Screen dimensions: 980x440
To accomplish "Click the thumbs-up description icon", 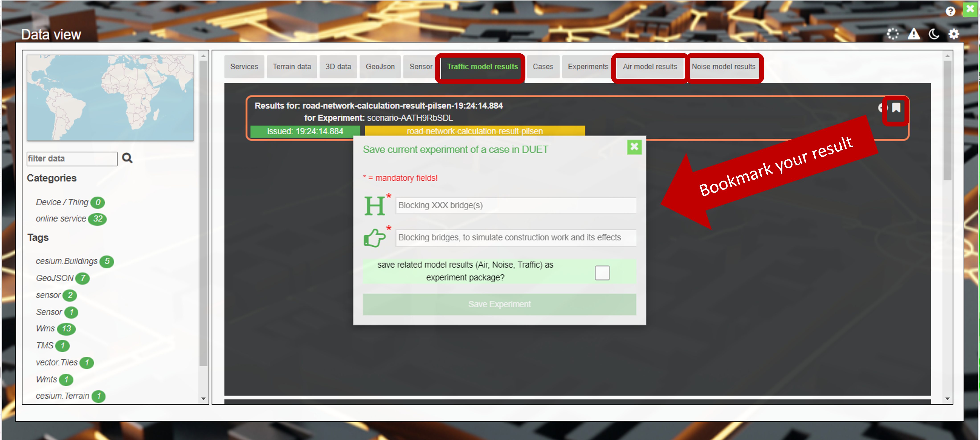I will (x=374, y=238).
